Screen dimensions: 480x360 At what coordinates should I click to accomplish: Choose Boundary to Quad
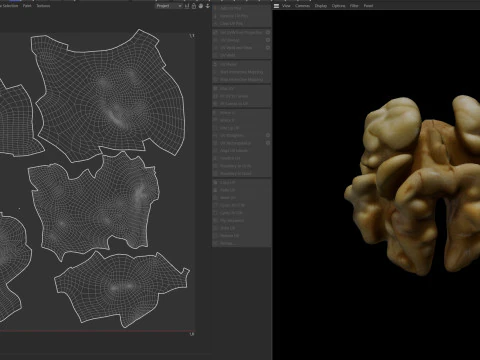click(x=242, y=174)
